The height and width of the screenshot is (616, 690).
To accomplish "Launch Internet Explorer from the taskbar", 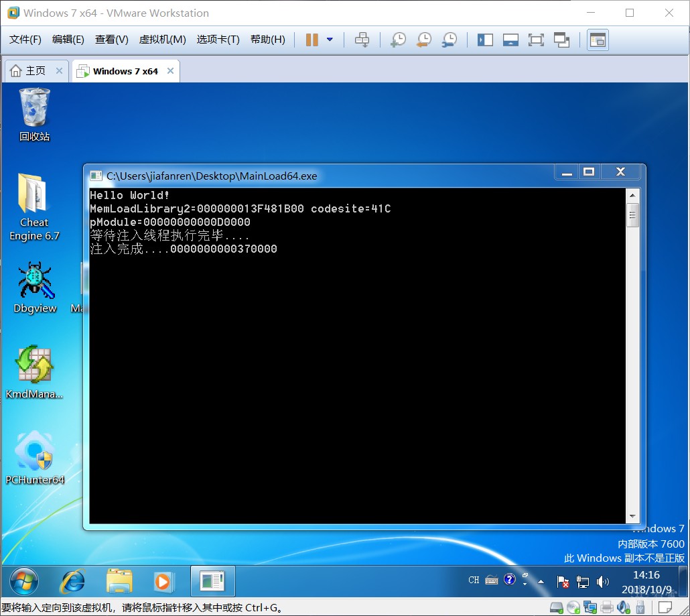I will tap(72, 581).
